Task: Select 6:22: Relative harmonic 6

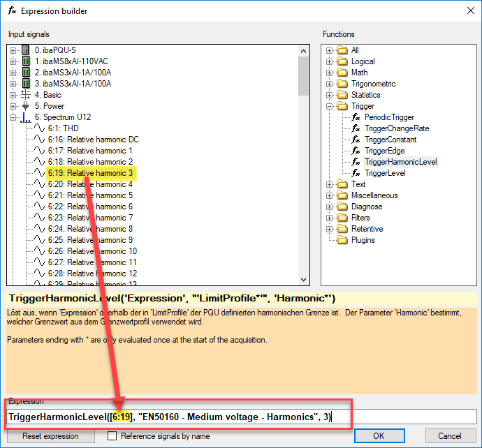Action: click(x=90, y=207)
